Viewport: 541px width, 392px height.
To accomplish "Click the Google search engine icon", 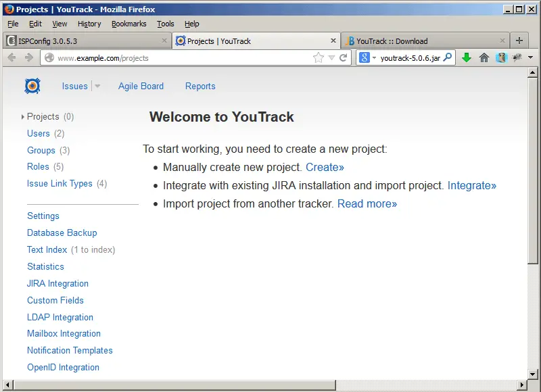I will pos(364,57).
